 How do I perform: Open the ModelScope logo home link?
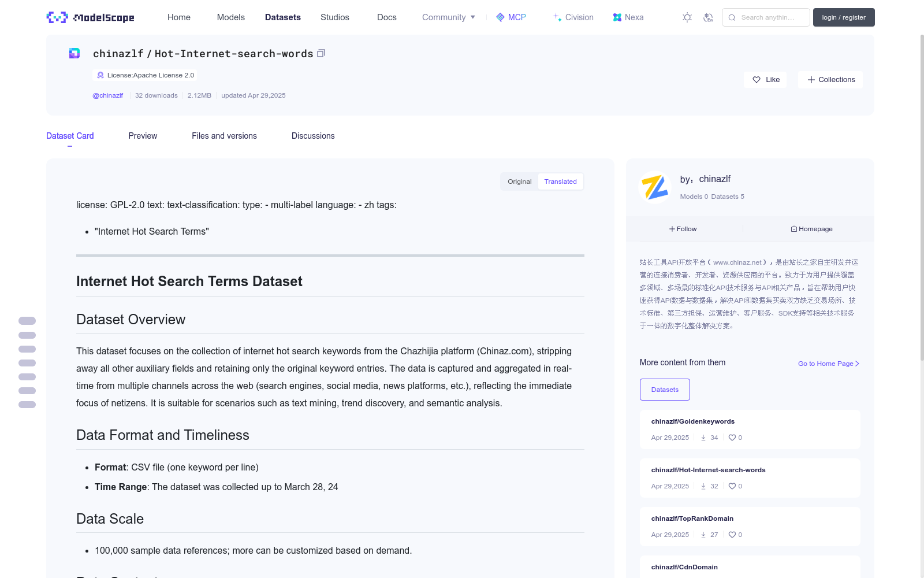(91, 17)
